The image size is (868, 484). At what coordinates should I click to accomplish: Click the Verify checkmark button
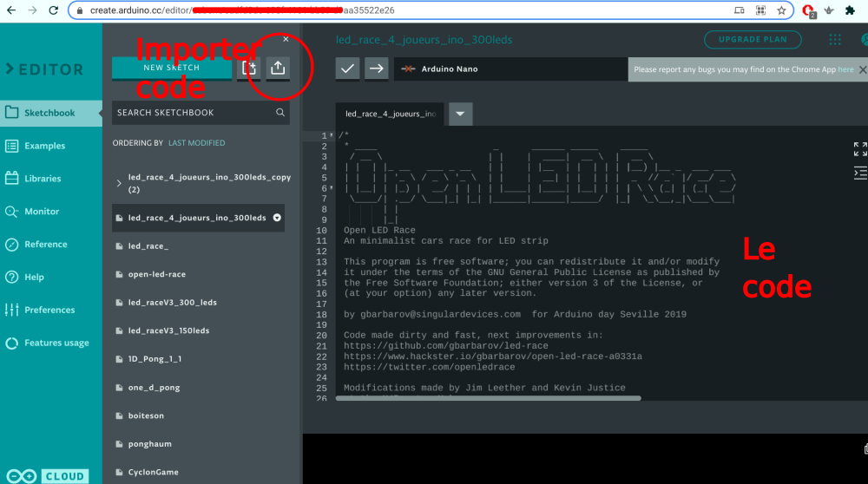(347, 69)
